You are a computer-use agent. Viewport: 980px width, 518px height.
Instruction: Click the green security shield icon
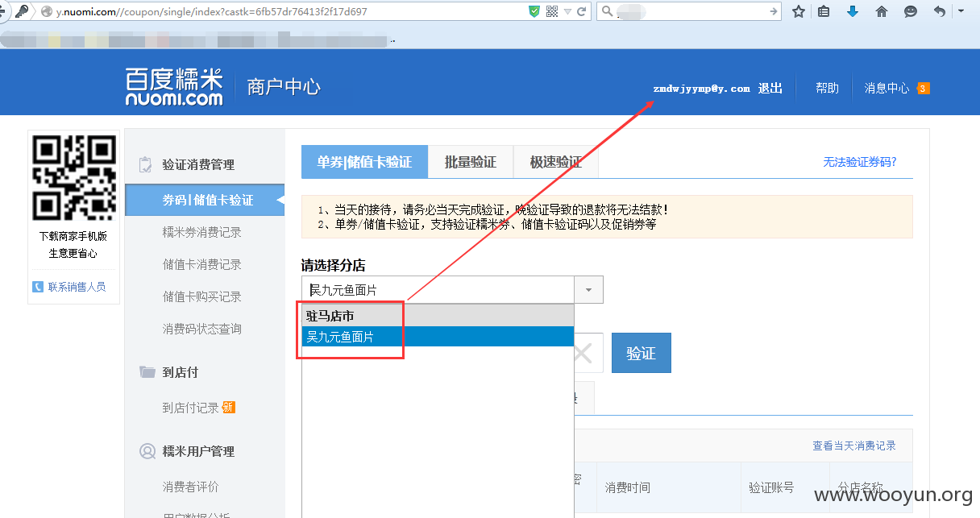point(534,11)
